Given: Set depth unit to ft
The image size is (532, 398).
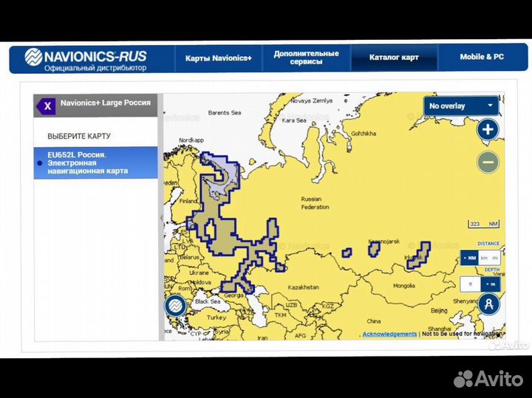Looking at the screenshot, I should click(x=470, y=284).
